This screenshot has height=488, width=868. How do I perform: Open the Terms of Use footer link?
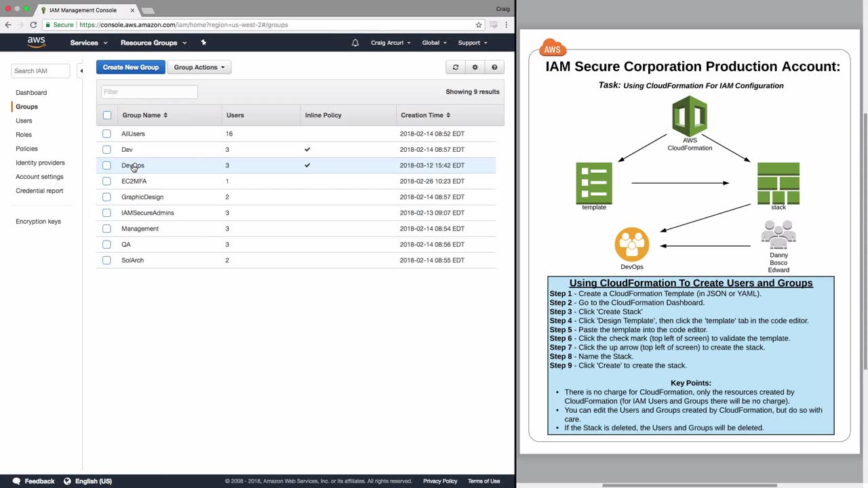[x=484, y=481]
